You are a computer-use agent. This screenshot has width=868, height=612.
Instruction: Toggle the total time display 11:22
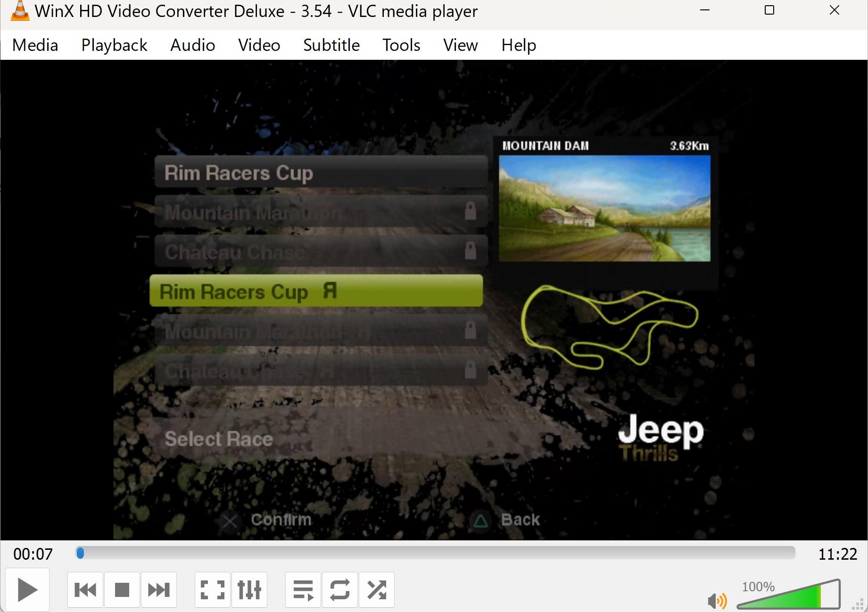[x=837, y=554]
